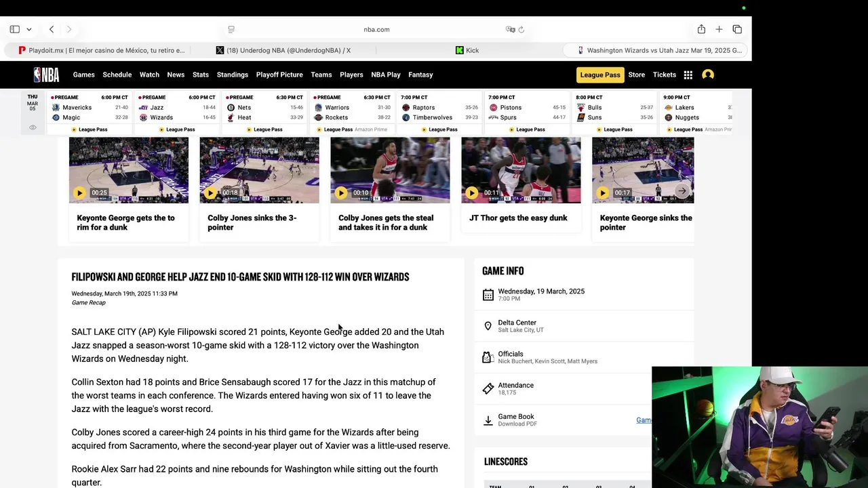Screen dimensions: 868x488
Task: Open the Schedule menu item
Action: 117,75
